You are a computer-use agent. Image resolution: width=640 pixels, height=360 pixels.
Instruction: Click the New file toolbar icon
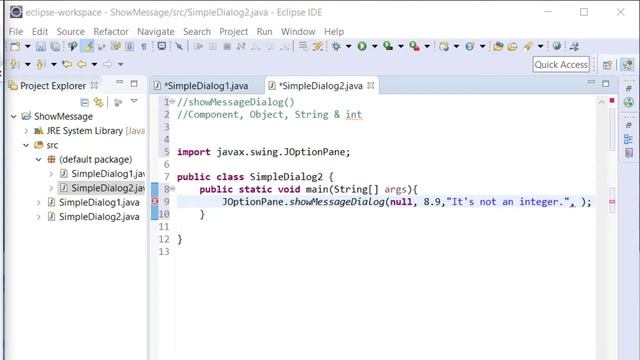[15, 46]
